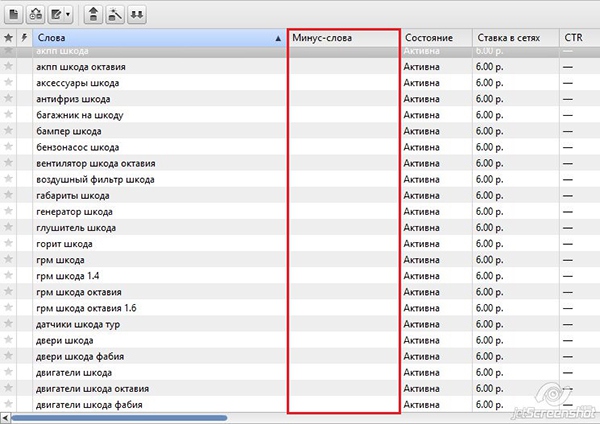Screen dimensions: 600x424
Task: Select the phrase 'бензонасос шкода'
Action: [78, 147]
